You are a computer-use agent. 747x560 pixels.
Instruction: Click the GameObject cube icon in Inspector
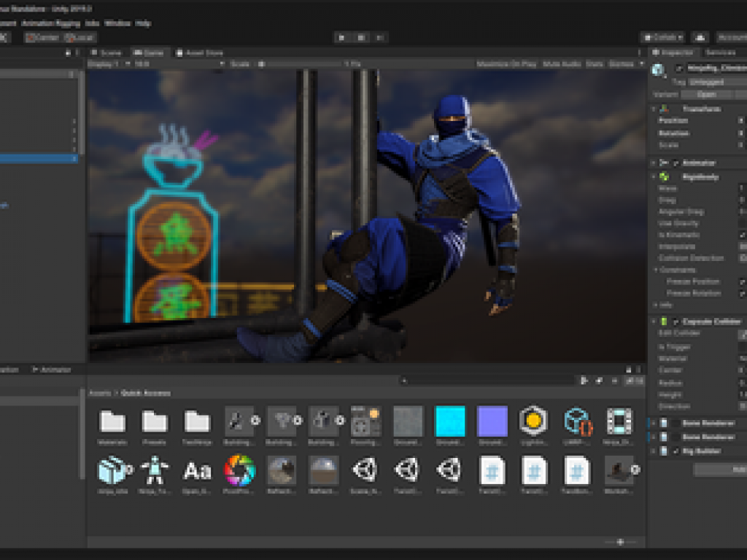[659, 69]
